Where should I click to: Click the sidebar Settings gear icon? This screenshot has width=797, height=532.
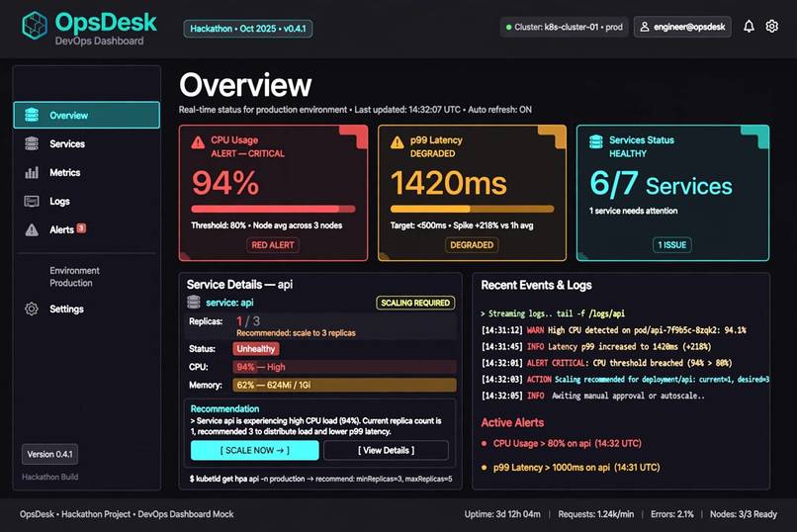(x=32, y=309)
